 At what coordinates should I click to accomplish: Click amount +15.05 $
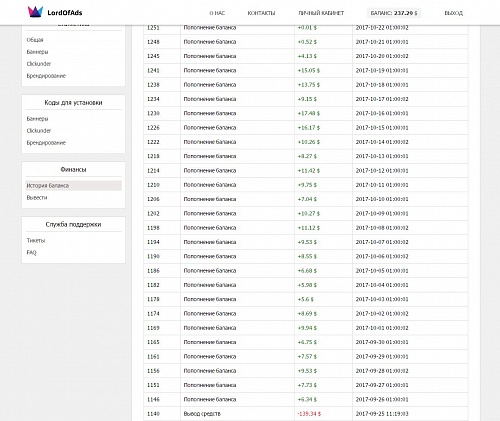click(x=308, y=71)
